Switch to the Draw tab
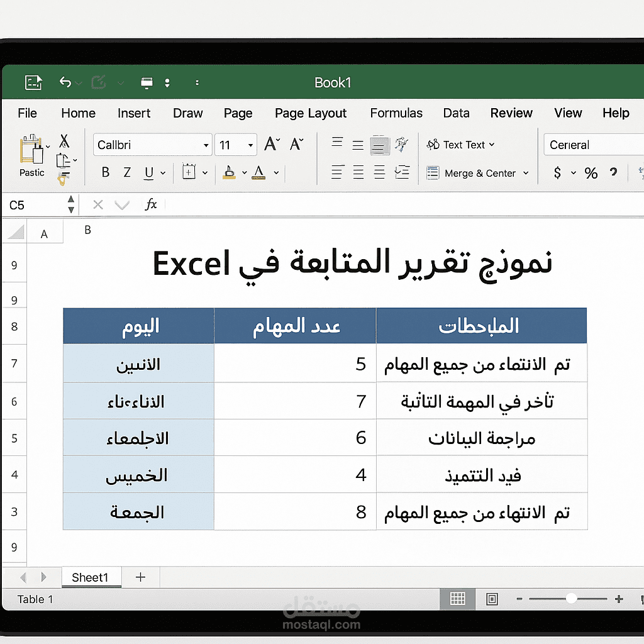This screenshot has height=644, width=644. [187, 113]
